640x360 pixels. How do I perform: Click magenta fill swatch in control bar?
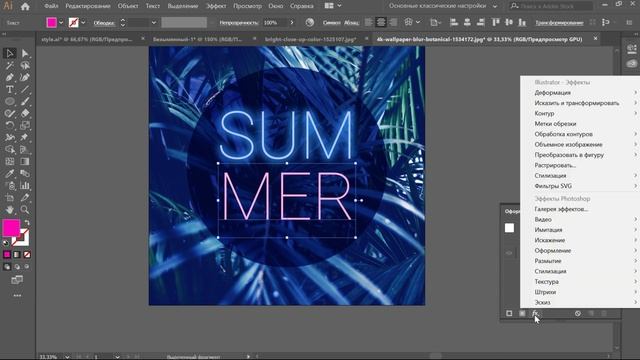(51, 22)
